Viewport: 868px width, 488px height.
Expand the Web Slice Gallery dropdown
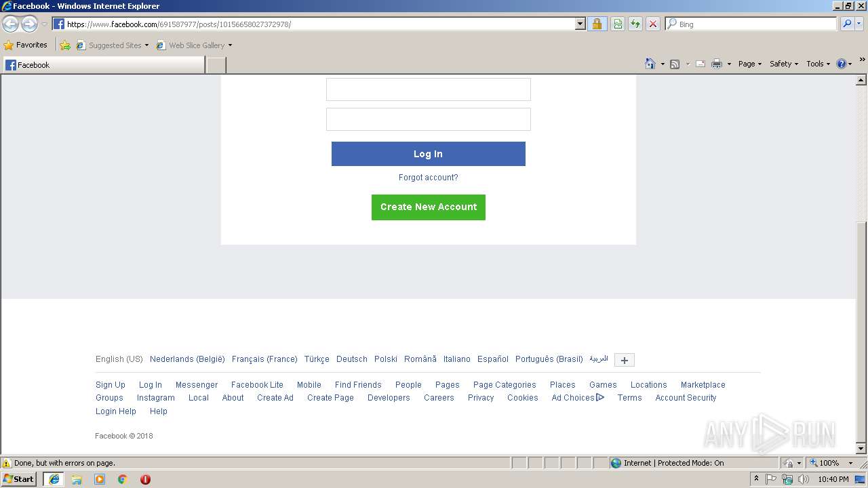click(x=230, y=45)
